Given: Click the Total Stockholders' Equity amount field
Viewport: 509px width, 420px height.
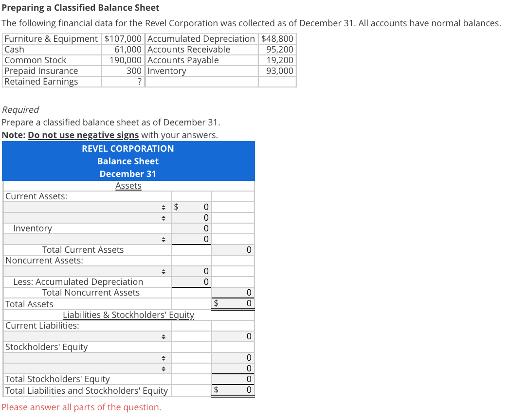Looking at the screenshot, I should click(233, 379).
